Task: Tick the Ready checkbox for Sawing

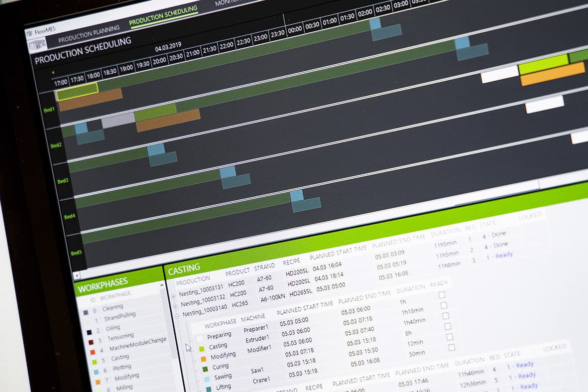Action: coord(450,337)
